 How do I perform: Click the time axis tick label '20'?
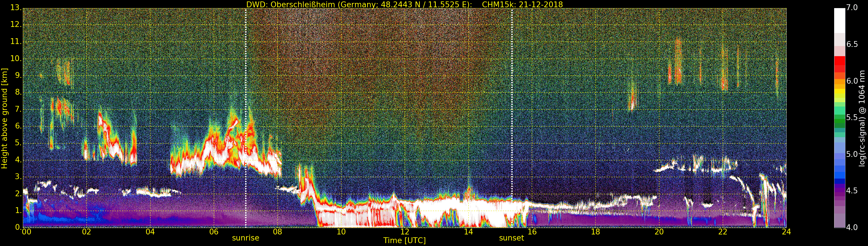point(659,232)
